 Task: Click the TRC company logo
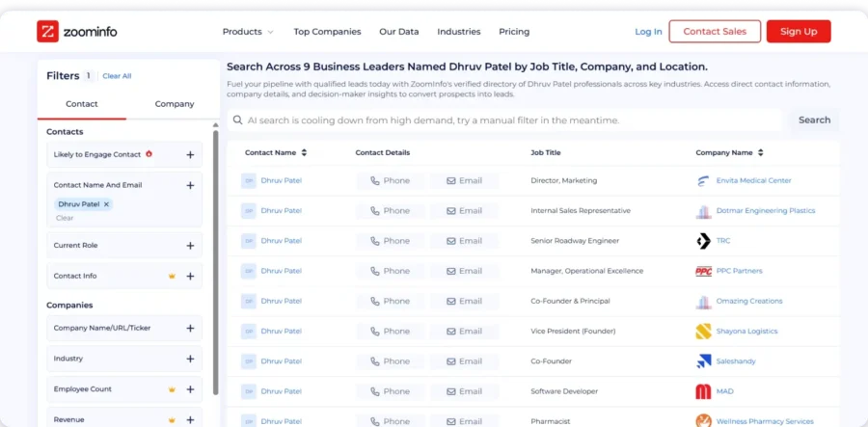pos(703,241)
